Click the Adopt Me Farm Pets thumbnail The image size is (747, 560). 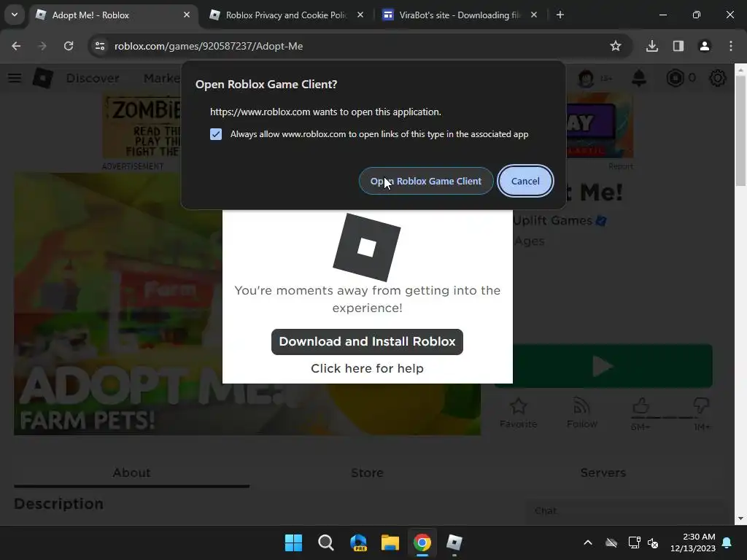tap(118, 305)
